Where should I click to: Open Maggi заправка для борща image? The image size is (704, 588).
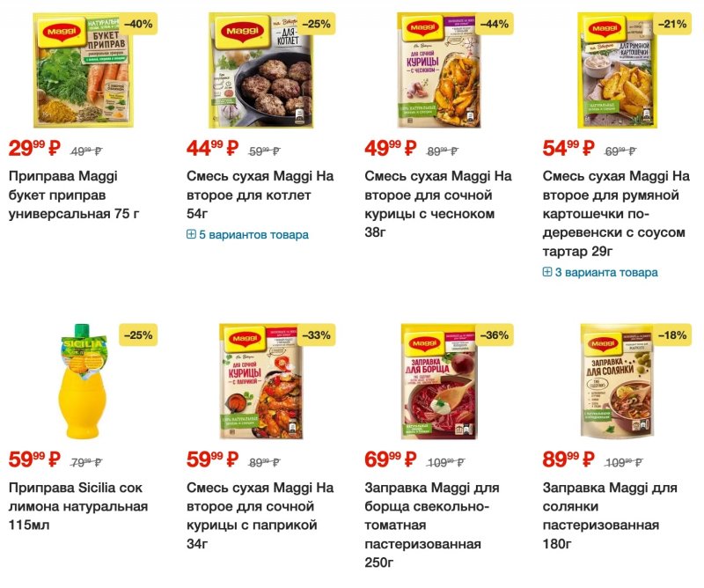click(439, 381)
